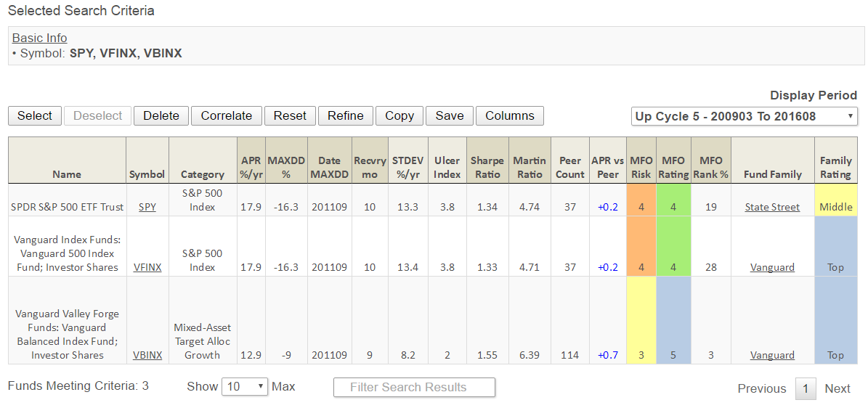Go to the Next results page
Image resolution: width=868 pixels, height=408 pixels.
[837, 388]
